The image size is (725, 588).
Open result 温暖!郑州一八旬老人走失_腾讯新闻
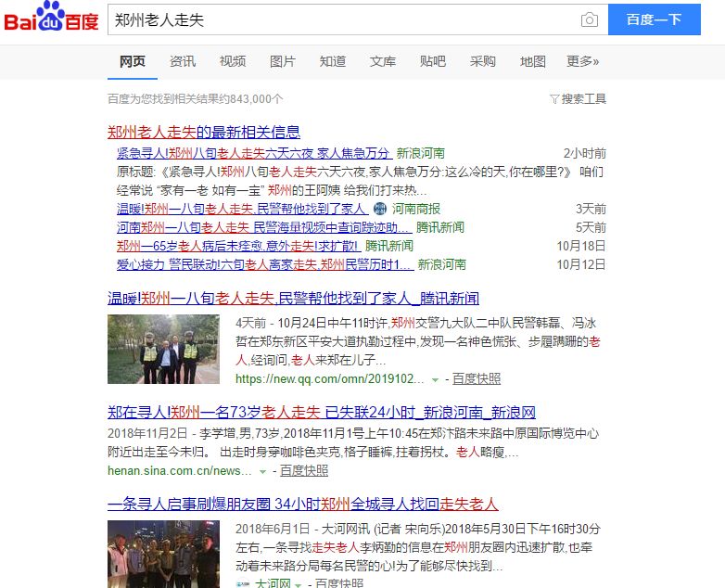(x=293, y=299)
